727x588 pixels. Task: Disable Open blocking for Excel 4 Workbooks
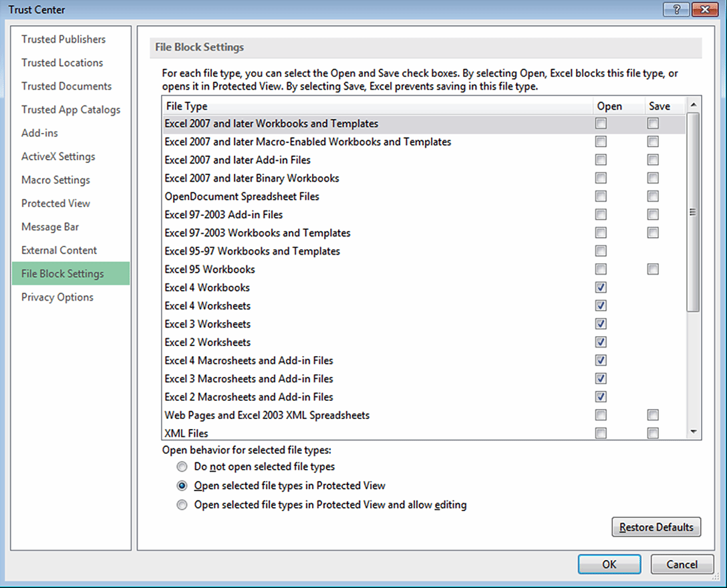(x=600, y=287)
